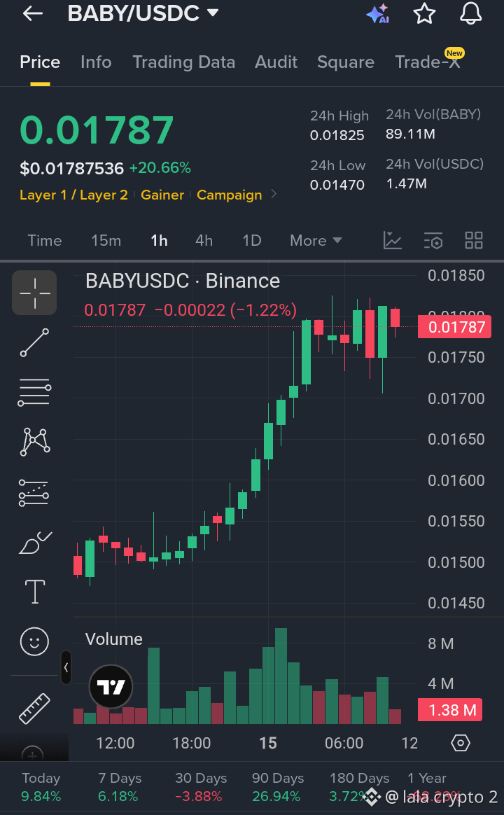Click the 06:00 time axis label
Image resolution: width=504 pixels, height=815 pixels.
pyautogui.click(x=344, y=744)
